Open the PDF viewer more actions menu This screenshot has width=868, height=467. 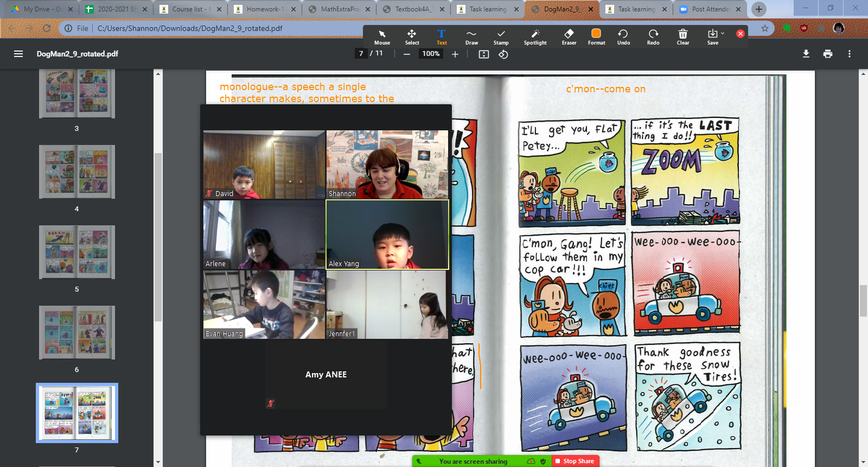point(850,54)
